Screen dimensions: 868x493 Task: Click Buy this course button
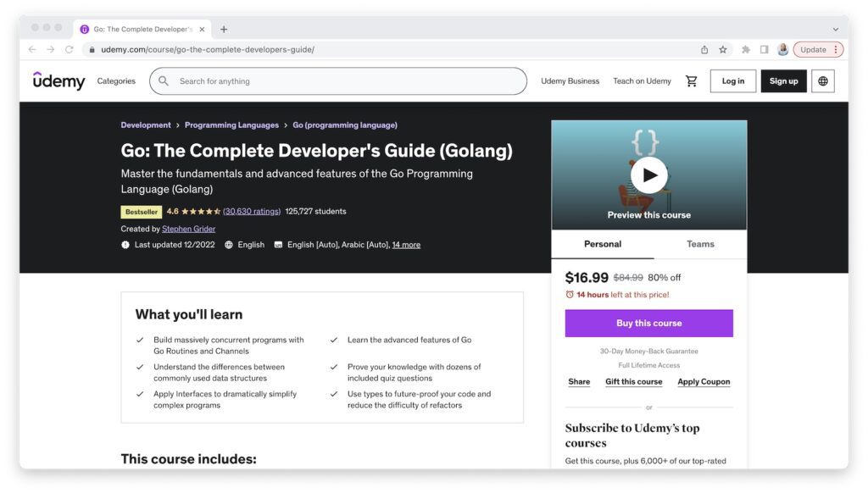click(x=648, y=323)
